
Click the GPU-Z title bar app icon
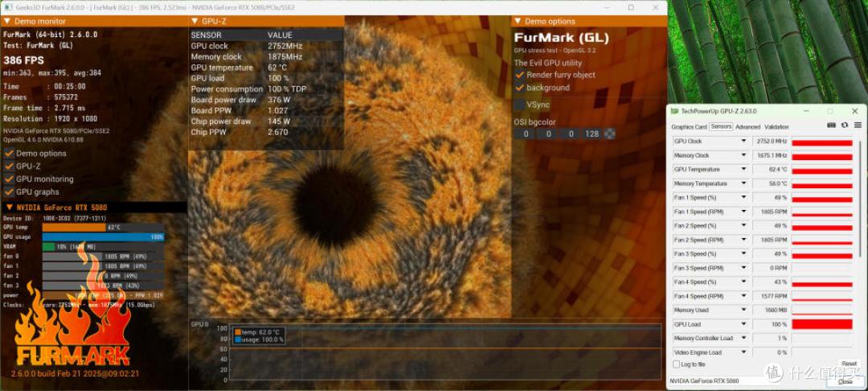[674, 111]
